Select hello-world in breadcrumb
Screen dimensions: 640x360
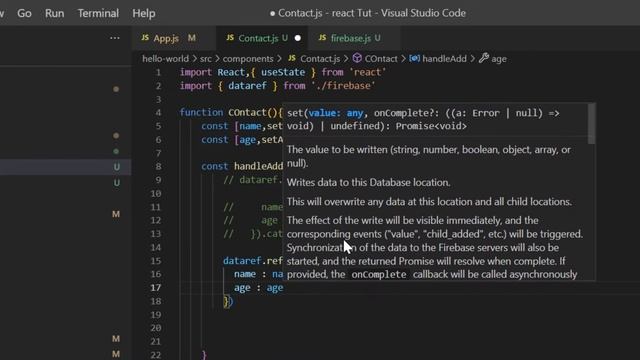(x=165, y=58)
